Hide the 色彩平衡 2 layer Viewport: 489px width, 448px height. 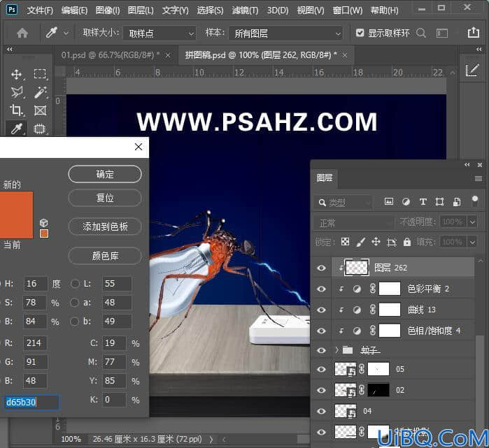pos(321,289)
